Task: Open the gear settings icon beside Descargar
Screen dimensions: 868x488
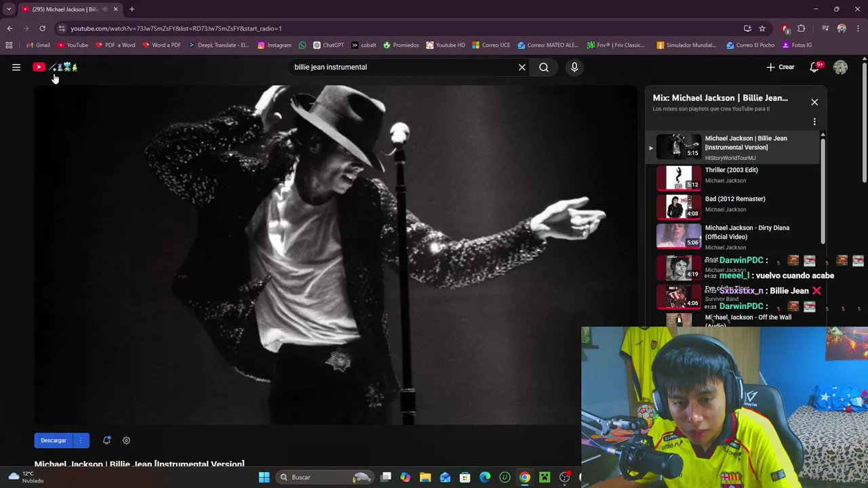Action: point(126,441)
